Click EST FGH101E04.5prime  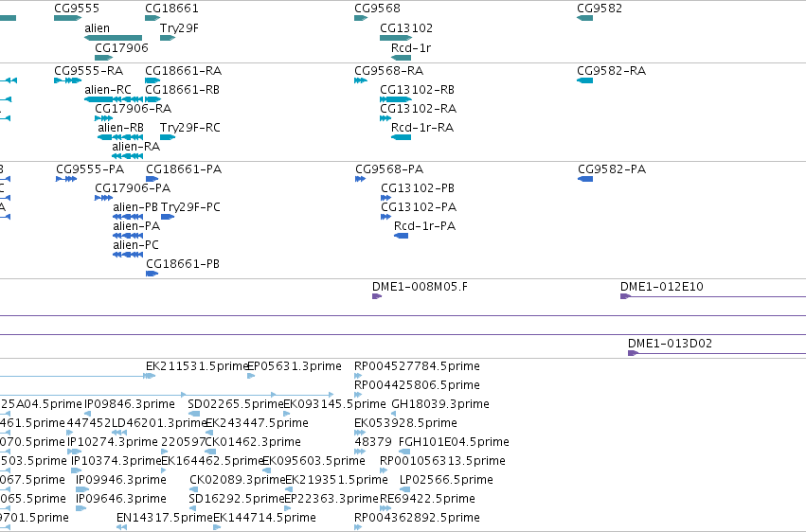(404, 452)
